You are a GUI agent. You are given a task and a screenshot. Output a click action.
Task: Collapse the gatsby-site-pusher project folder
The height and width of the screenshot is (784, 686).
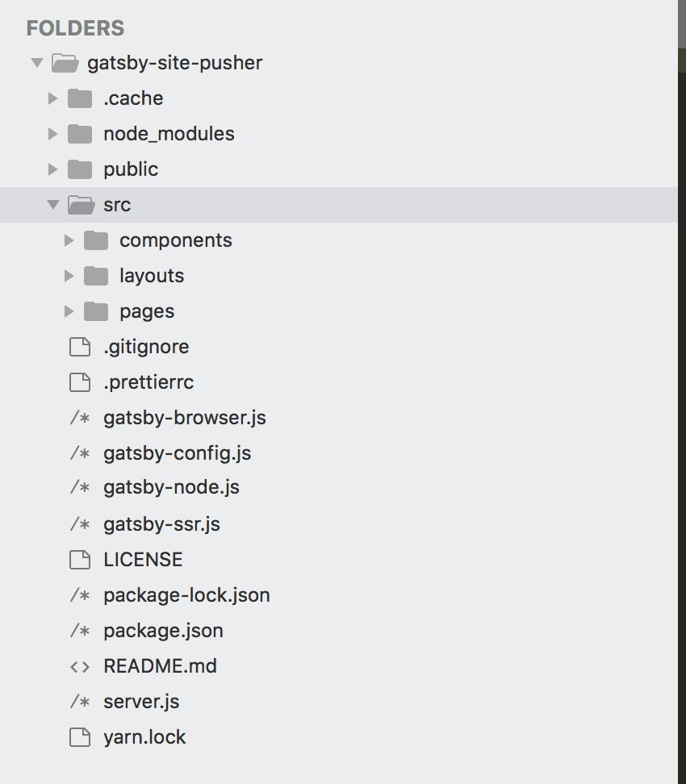36,62
